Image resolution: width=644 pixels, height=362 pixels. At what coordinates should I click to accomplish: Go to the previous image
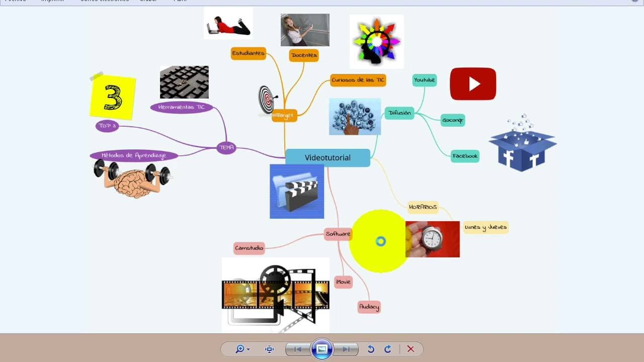click(297, 349)
